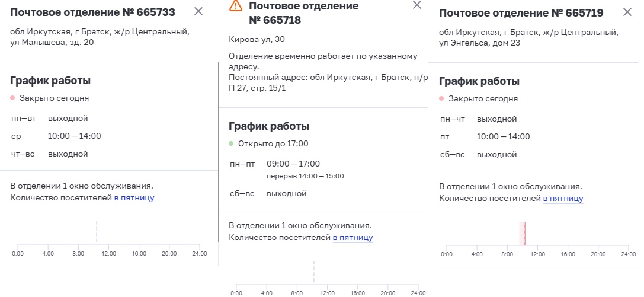644x297 pixels.
Task: Click the 'перерыв 14:00 – 15:00' break note
Action: (305, 176)
